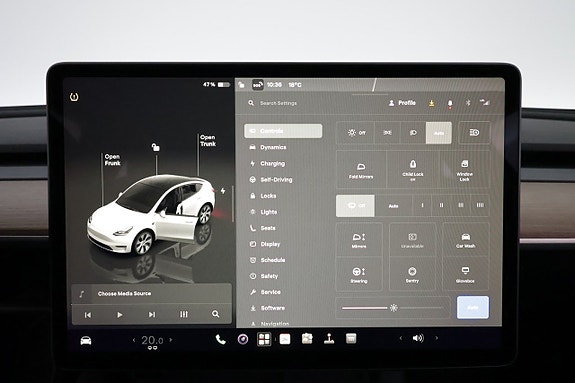Open the notifications bell icon
This screenshot has width=575, height=383.
450,104
